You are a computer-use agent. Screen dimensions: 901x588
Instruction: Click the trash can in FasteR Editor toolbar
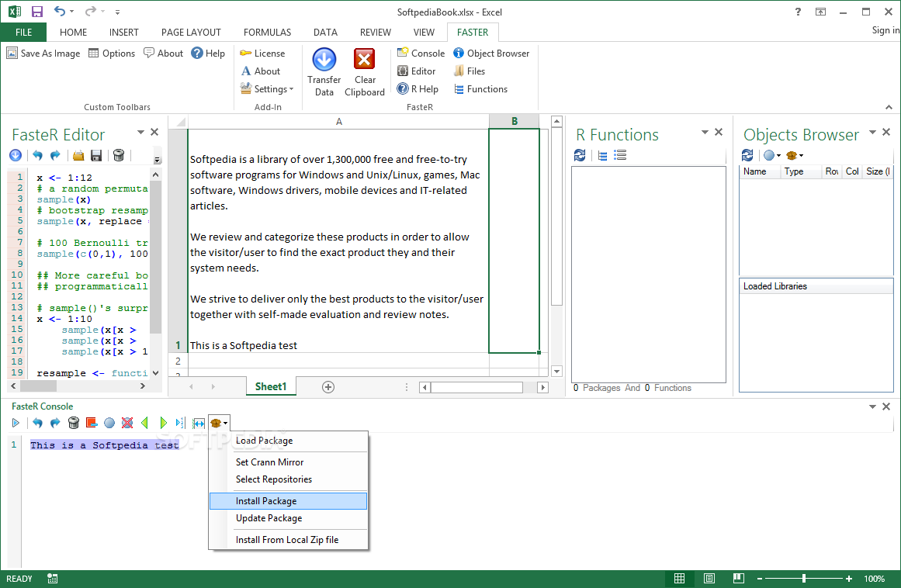pyautogui.click(x=119, y=155)
